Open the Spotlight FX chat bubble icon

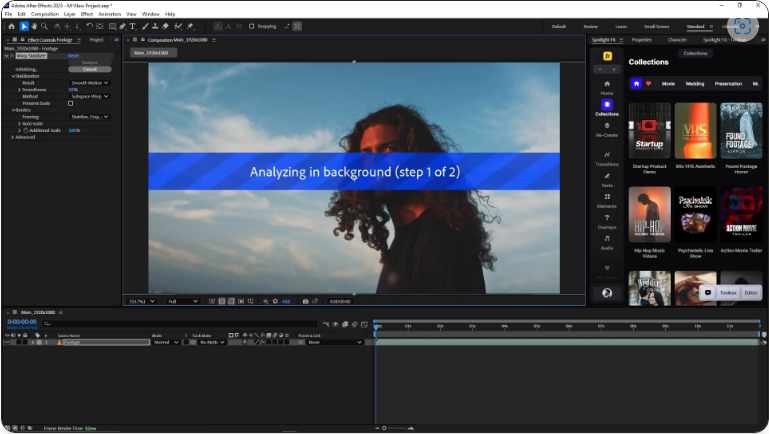(x=708, y=293)
